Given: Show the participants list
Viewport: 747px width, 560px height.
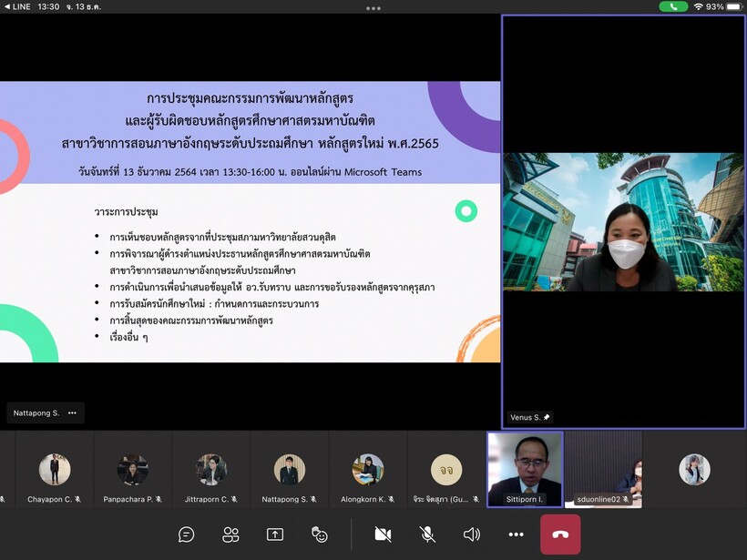Looking at the screenshot, I should tap(230, 535).
